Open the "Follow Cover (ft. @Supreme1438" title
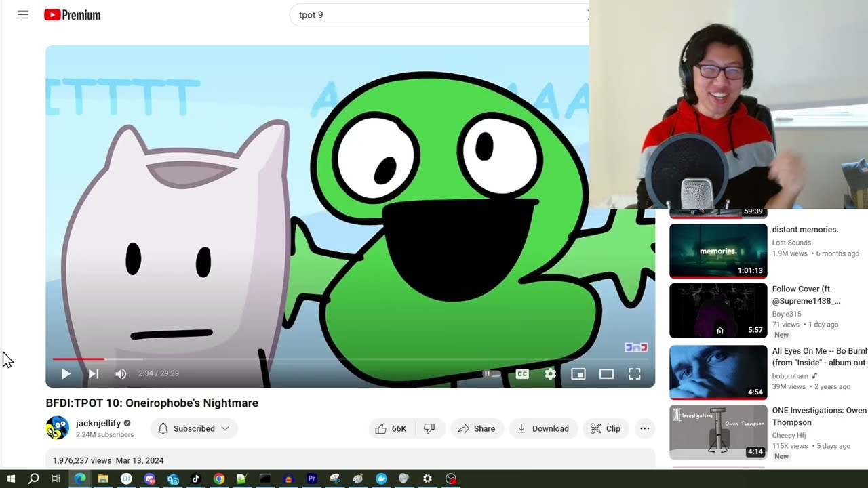 click(806, 295)
